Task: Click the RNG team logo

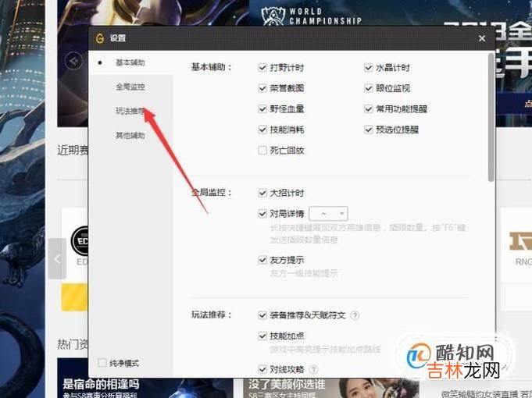Action: (x=522, y=242)
